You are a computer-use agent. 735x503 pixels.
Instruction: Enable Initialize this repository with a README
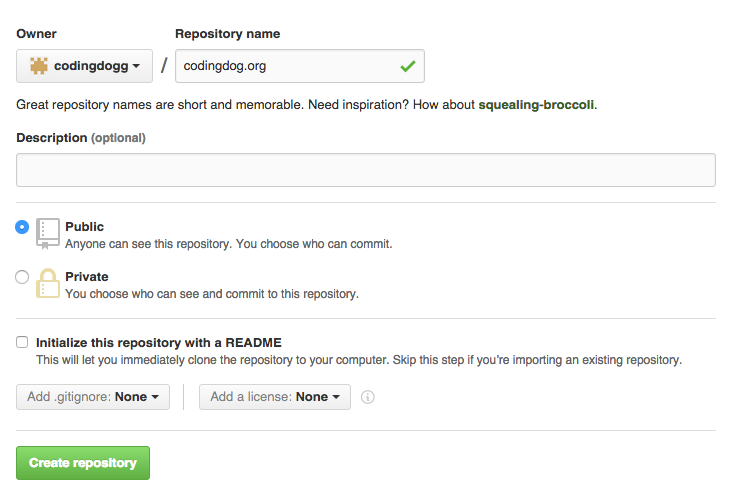coord(22,342)
